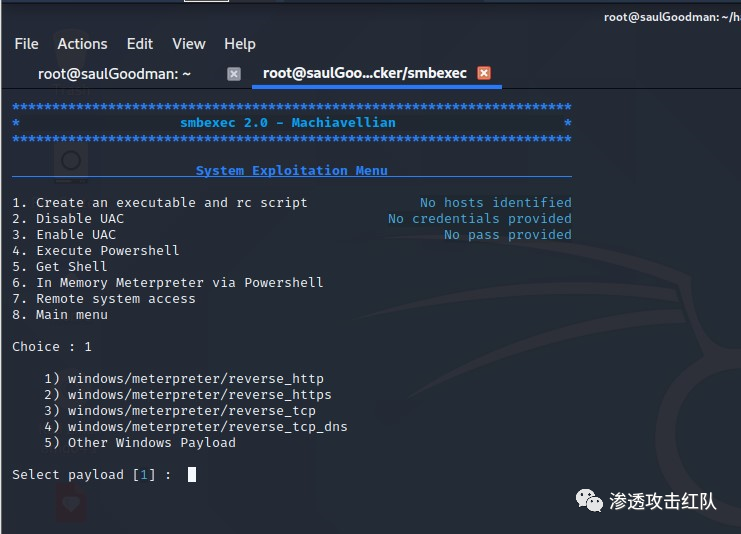Click the Remote system access entry
The height and width of the screenshot is (534, 741).
point(104,299)
